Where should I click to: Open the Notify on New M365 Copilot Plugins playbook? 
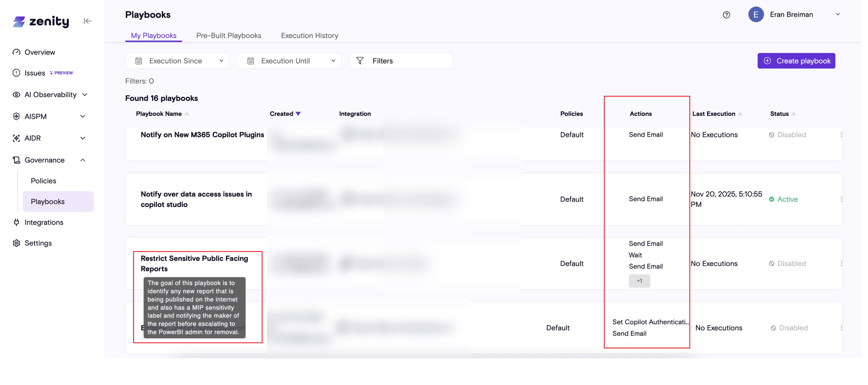(202, 135)
